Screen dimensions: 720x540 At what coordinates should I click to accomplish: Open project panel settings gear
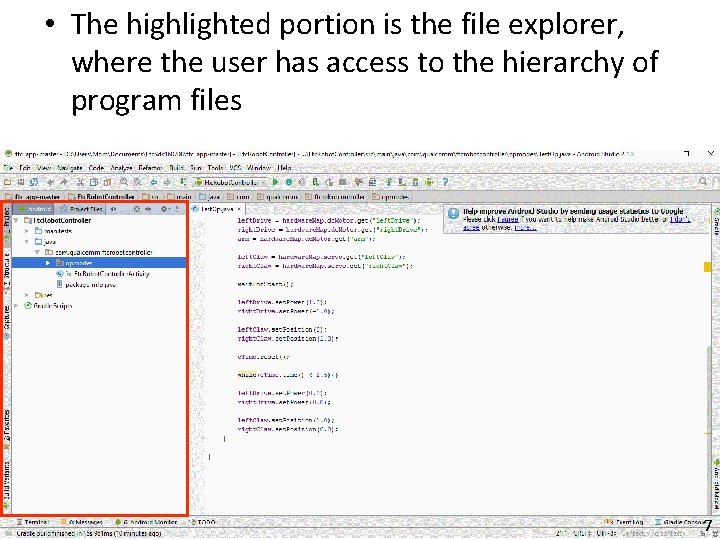164,209
